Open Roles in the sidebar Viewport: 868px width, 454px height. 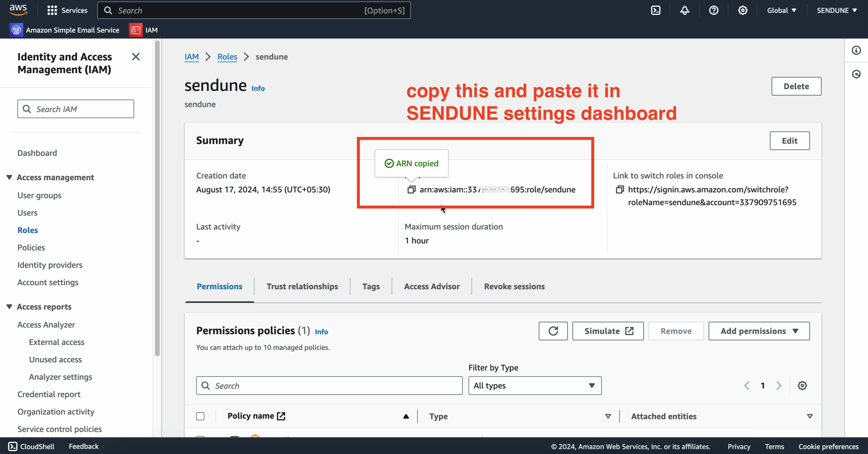point(28,230)
